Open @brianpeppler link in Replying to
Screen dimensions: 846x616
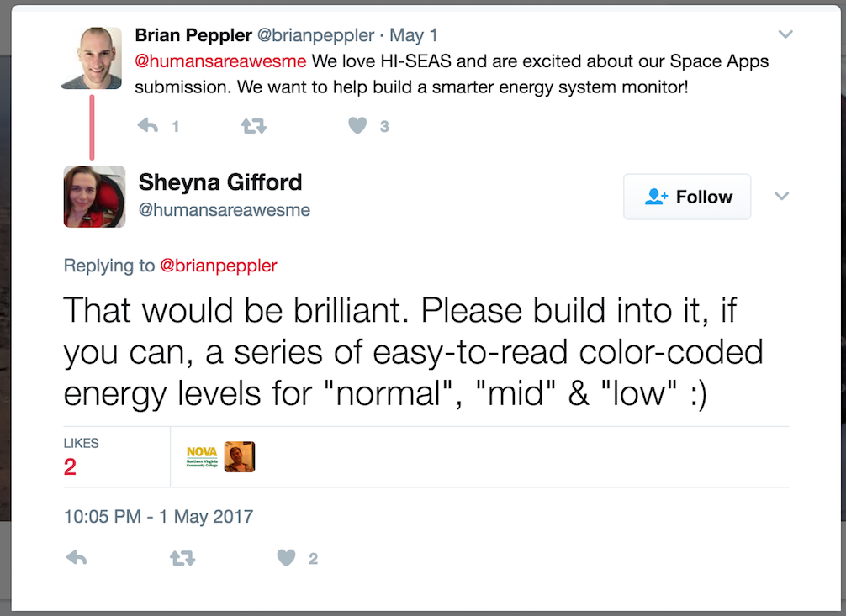pos(219,266)
